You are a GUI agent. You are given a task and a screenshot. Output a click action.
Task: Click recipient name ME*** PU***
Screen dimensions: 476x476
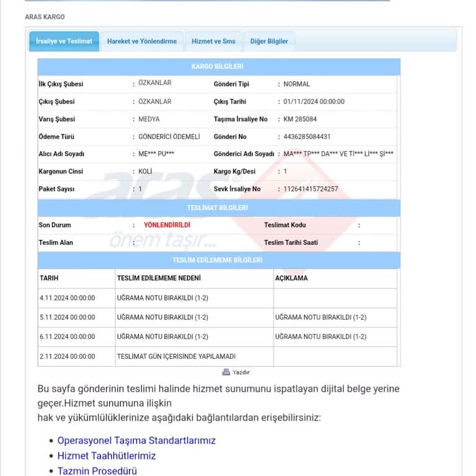tap(156, 154)
